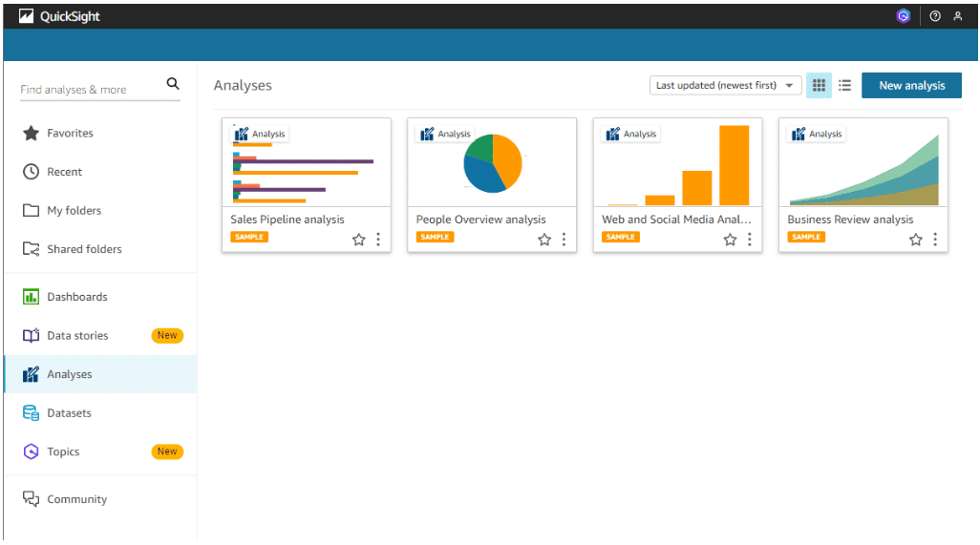Click the QuickSight logo in header
This screenshot has width=980, height=545.
[59, 16]
